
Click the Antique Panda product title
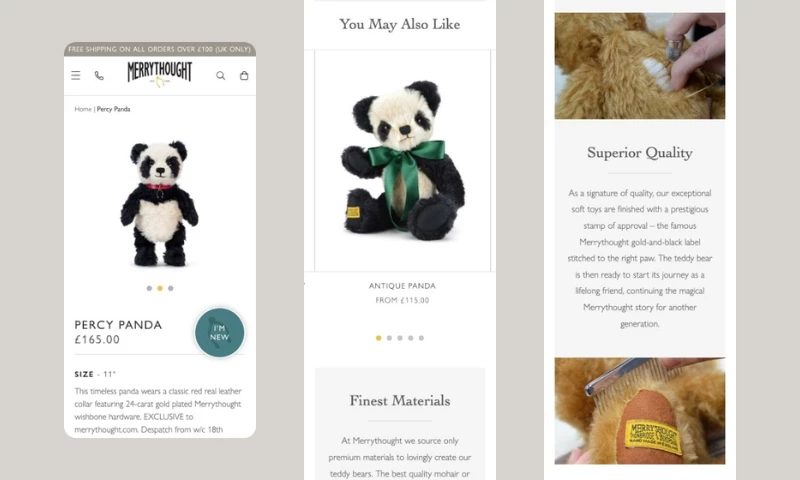coord(402,286)
